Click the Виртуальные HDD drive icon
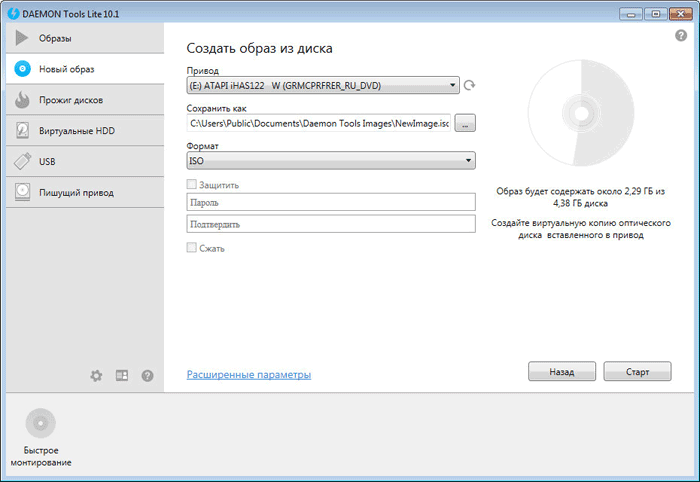Image resolution: width=700 pixels, height=482 pixels. [x=22, y=131]
